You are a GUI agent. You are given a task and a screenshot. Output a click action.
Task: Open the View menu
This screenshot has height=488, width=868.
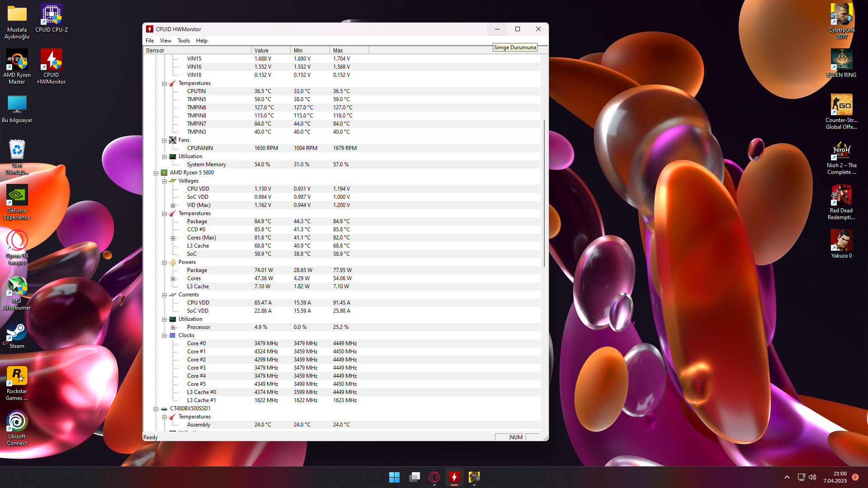click(165, 41)
